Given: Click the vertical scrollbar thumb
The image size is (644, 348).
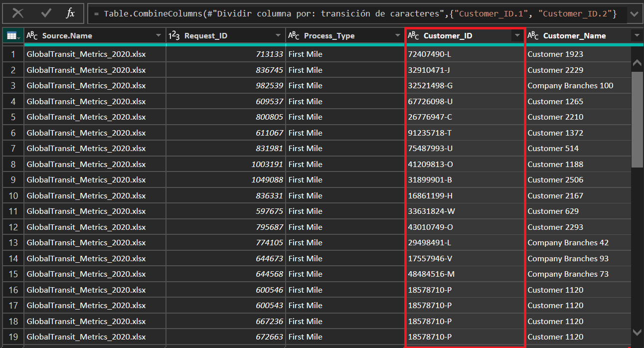Looking at the screenshot, I should coord(637,119).
